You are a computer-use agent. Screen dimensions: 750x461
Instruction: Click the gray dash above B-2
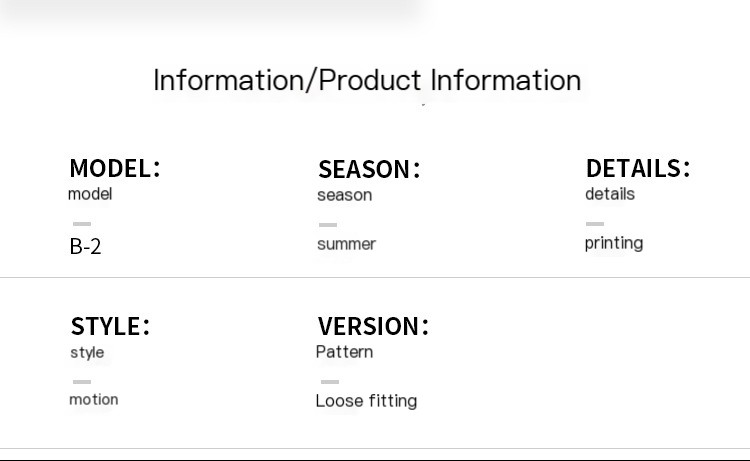(82, 224)
